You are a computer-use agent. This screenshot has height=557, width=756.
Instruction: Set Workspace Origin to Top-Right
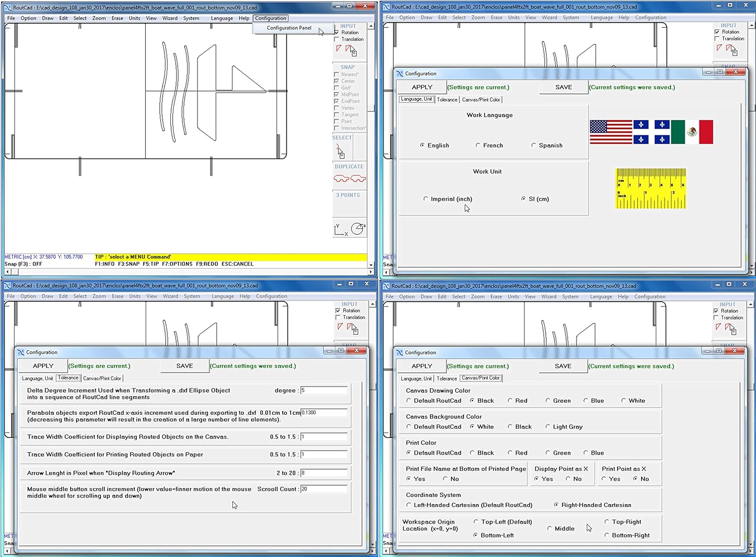607,522
